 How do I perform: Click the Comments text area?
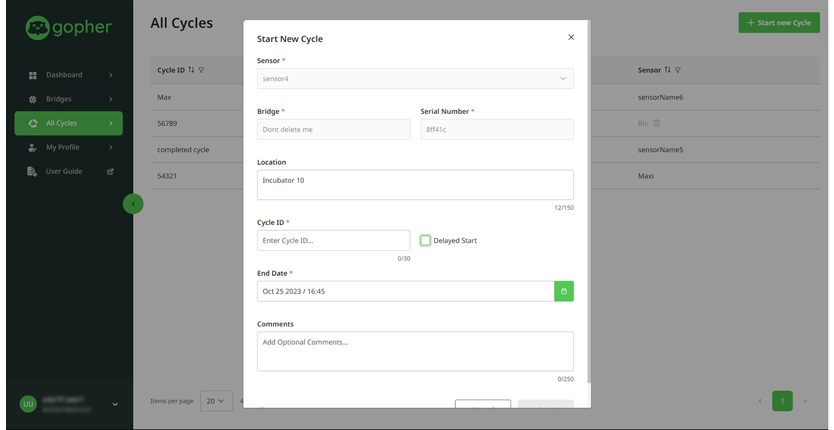click(415, 351)
